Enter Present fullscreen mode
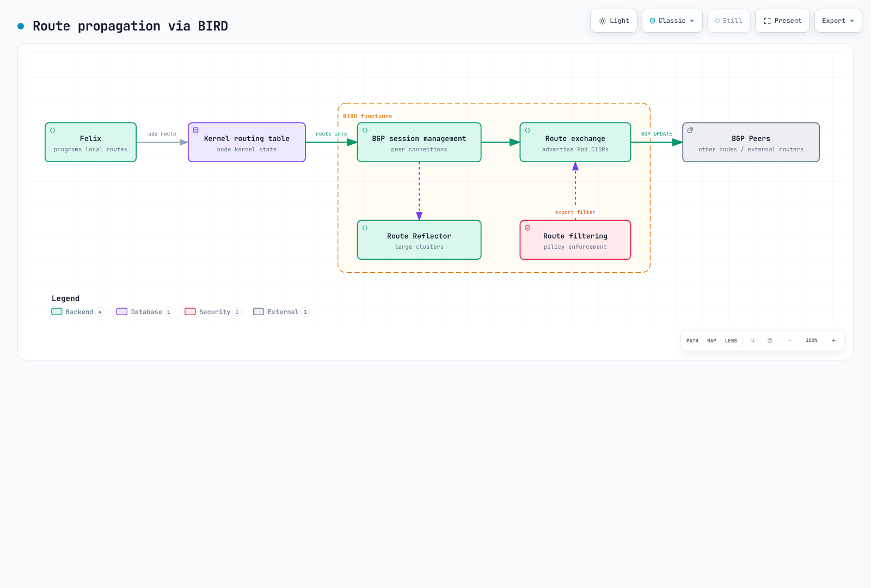 coord(782,21)
